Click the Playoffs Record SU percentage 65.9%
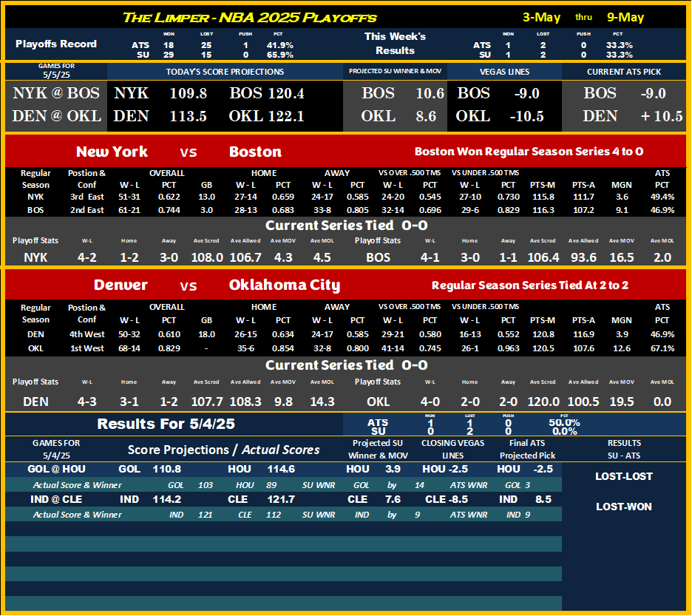Screen dimensions: 692x616 (x=279, y=55)
